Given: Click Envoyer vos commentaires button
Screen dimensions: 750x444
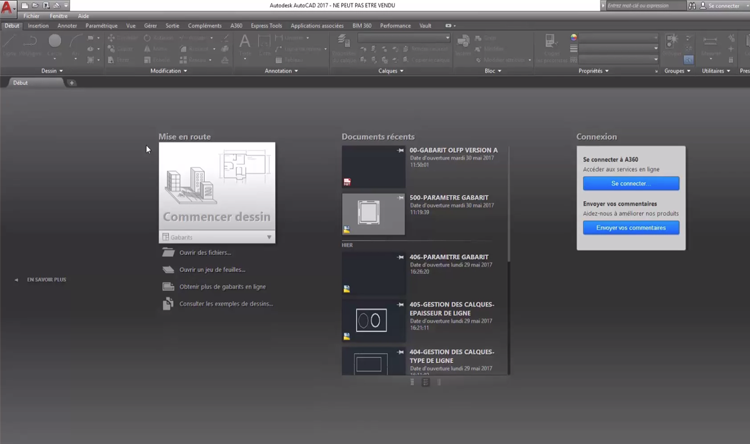Looking at the screenshot, I should pos(631,228).
